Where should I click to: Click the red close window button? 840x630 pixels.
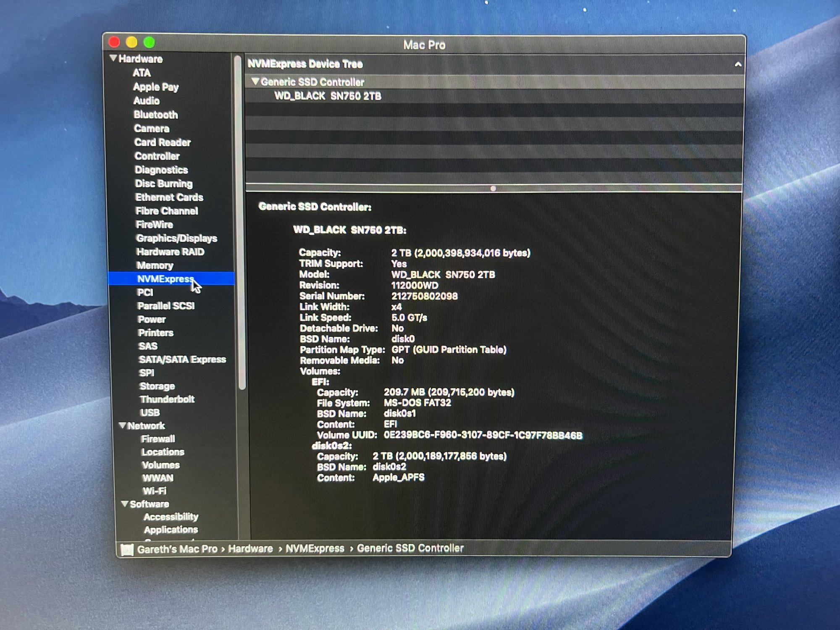click(114, 42)
